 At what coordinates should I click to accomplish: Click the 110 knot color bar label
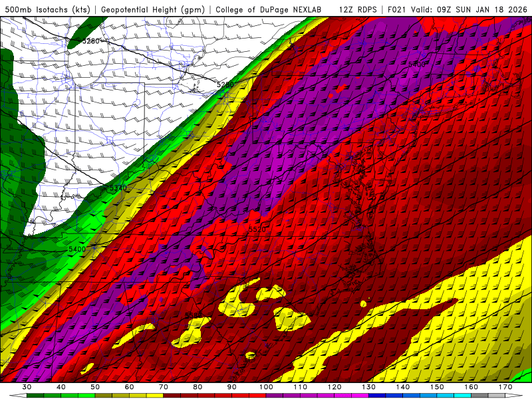(x=301, y=387)
